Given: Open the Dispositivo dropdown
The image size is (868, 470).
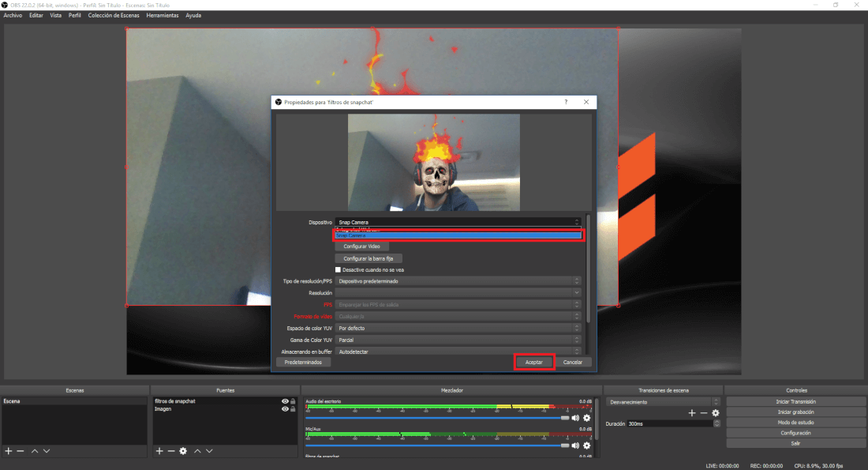Looking at the screenshot, I should pyautogui.click(x=458, y=222).
